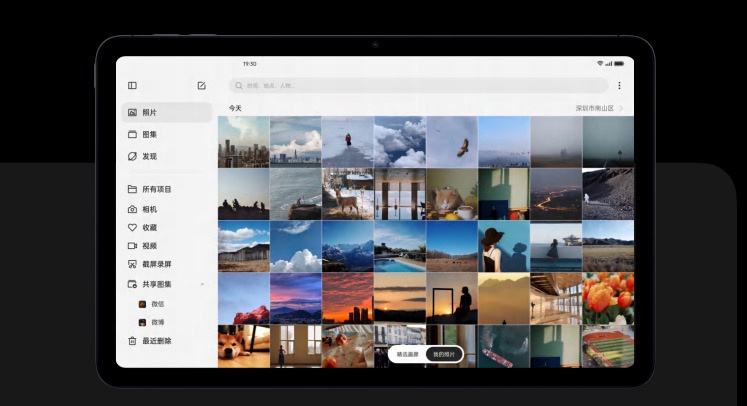Switch to 精选画廊 view
Screen dimensions: 747x406
[x=407, y=354]
